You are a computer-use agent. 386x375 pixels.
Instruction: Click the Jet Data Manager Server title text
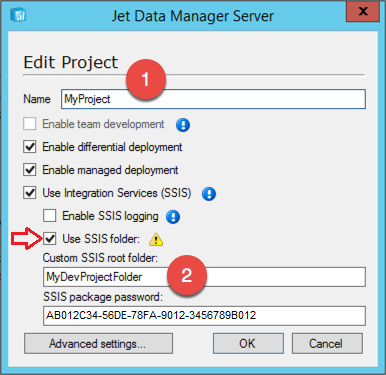pos(193,16)
